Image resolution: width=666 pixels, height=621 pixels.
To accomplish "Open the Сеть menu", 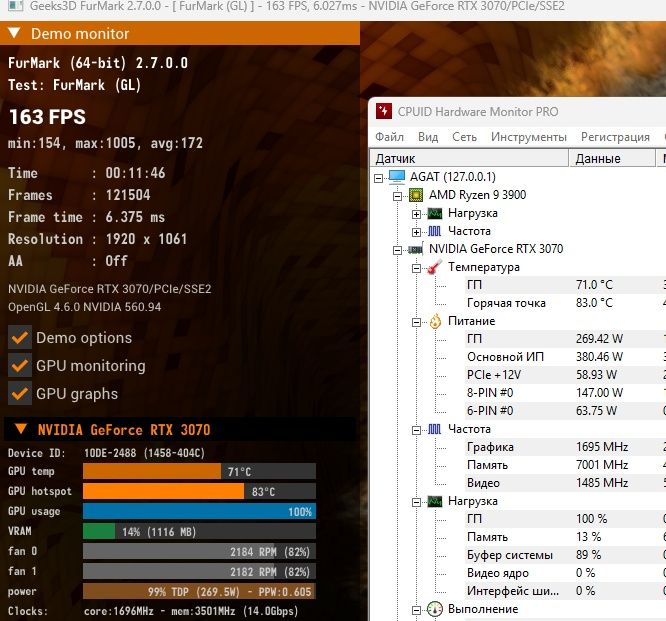I will tap(464, 137).
